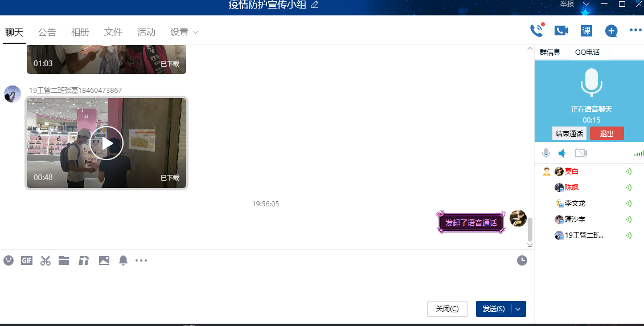Click the 结束通话 button

(569, 133)
